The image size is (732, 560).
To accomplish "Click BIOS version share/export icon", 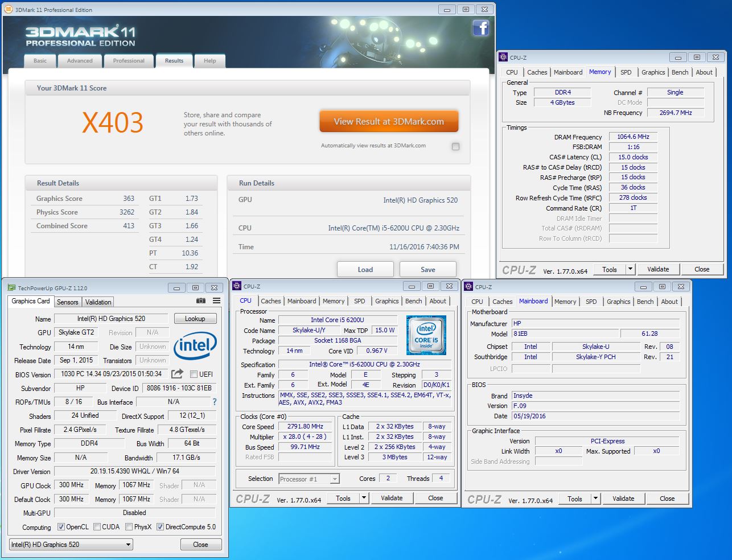I will pos(177,374).
